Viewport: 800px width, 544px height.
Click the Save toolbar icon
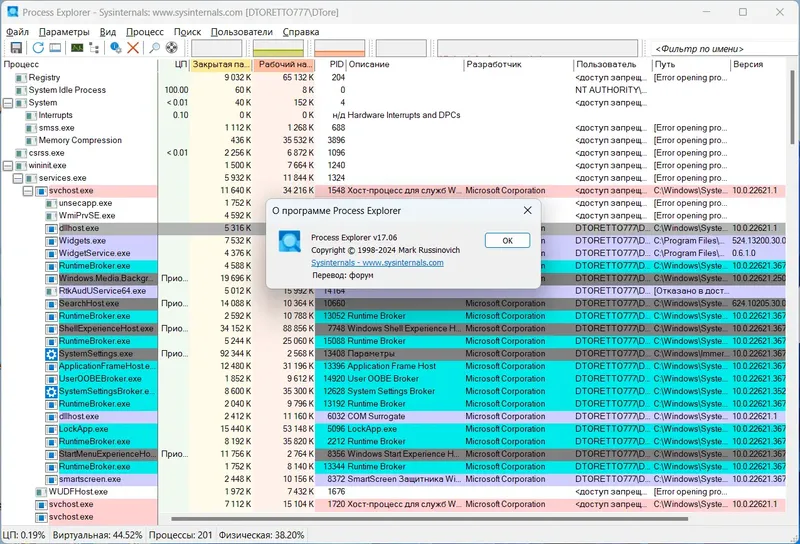tap(16, 48)
